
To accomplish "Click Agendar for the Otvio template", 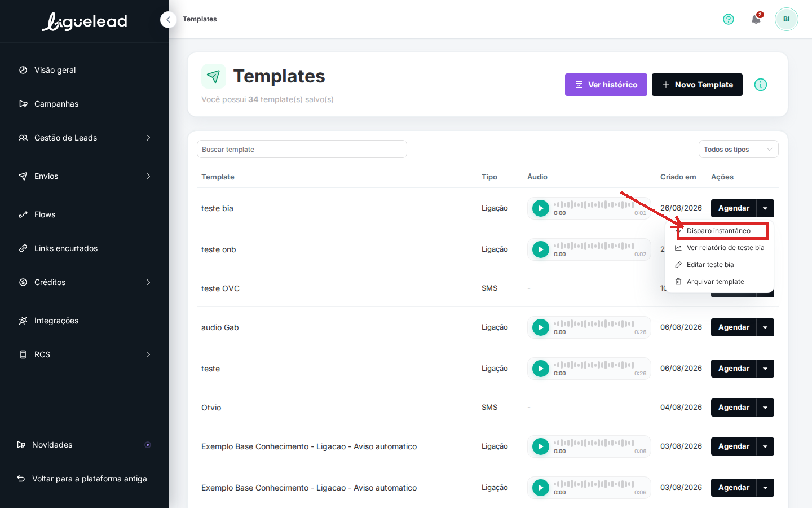I will point(734,408).
